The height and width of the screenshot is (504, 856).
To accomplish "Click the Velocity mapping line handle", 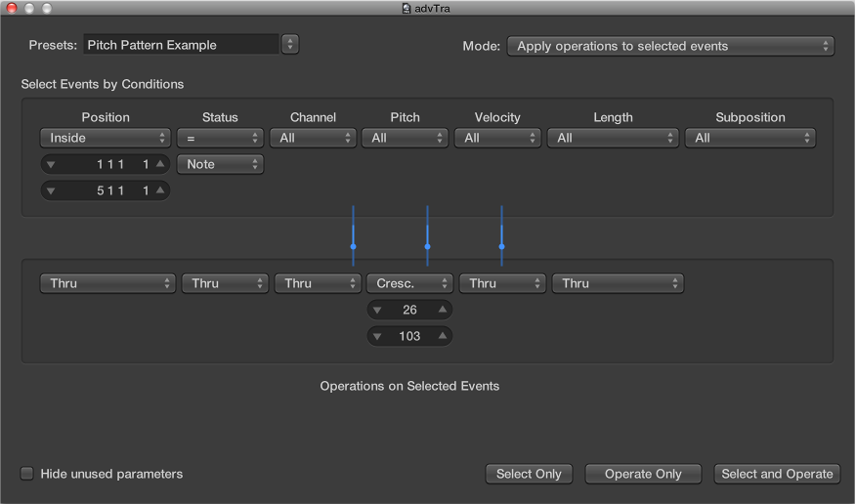I will pyautogui.click(x=501, y=246).
